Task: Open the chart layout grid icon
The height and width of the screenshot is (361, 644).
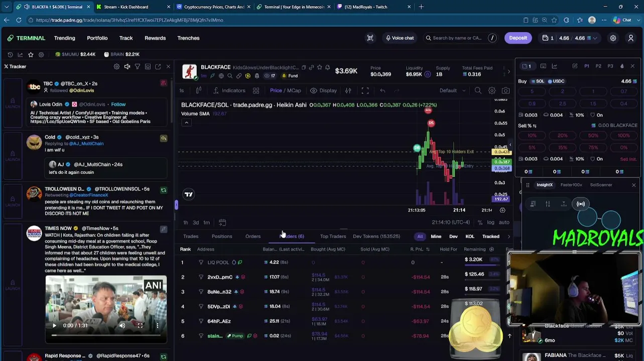Action: click(x=256, y=91)
